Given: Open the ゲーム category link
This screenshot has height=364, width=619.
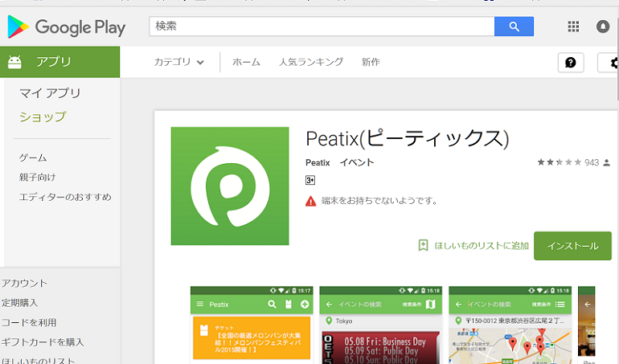Looking at the screenshot, I should coord(33,158).
